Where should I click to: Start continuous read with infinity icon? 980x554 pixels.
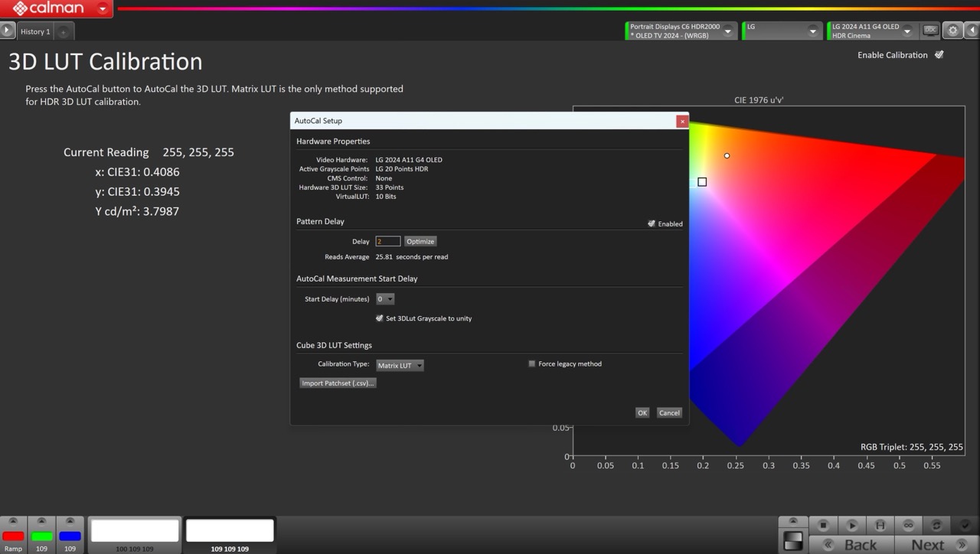pyautogui.click(x=908, y=525)
